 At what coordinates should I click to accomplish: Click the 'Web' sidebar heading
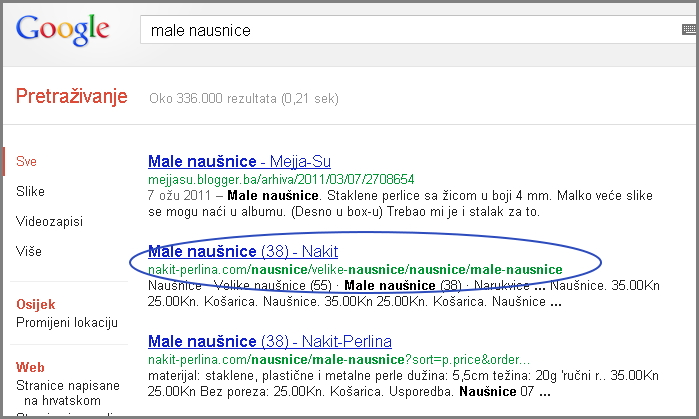point(30,367)
